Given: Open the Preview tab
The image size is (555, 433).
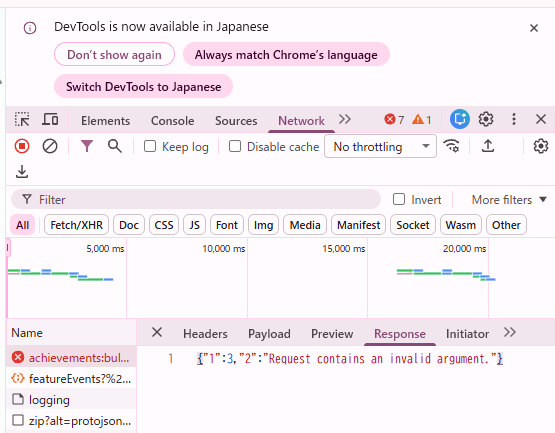Looking at the screenshot, I should [332, 334].
